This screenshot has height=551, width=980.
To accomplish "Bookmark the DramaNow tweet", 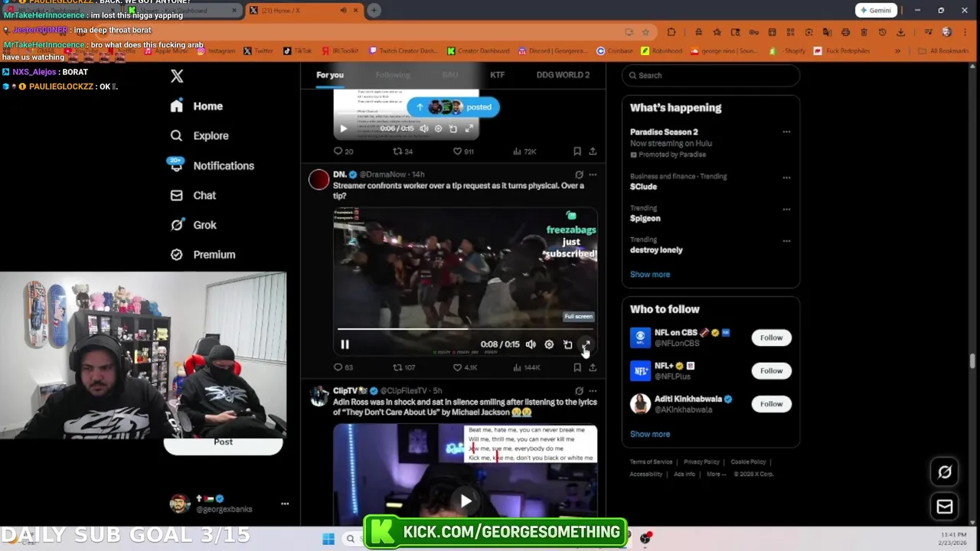I will coord(577,367).
